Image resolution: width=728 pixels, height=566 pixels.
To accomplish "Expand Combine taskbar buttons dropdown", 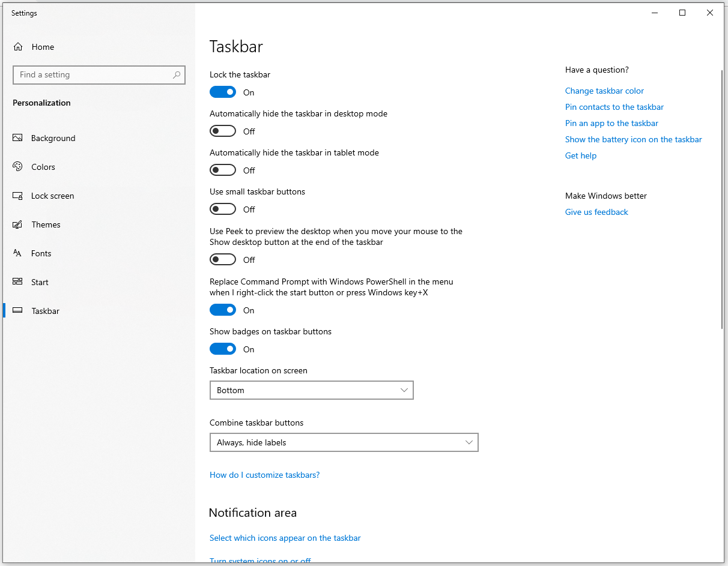I will [344, 442].
